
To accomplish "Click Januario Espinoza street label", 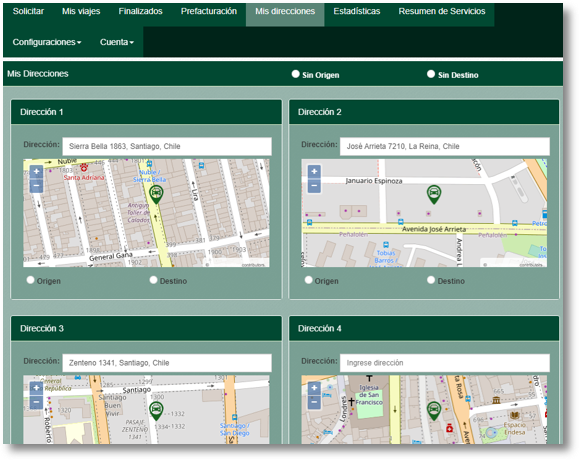I will (x=374, y=181).
